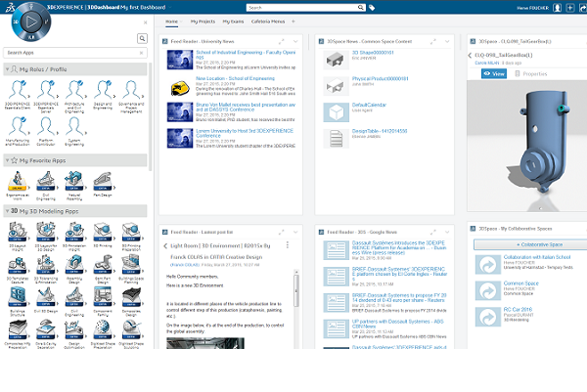Launch Civil Engineering in My Favorite Apps
The image size is (587, 392).
coord(46,186)
